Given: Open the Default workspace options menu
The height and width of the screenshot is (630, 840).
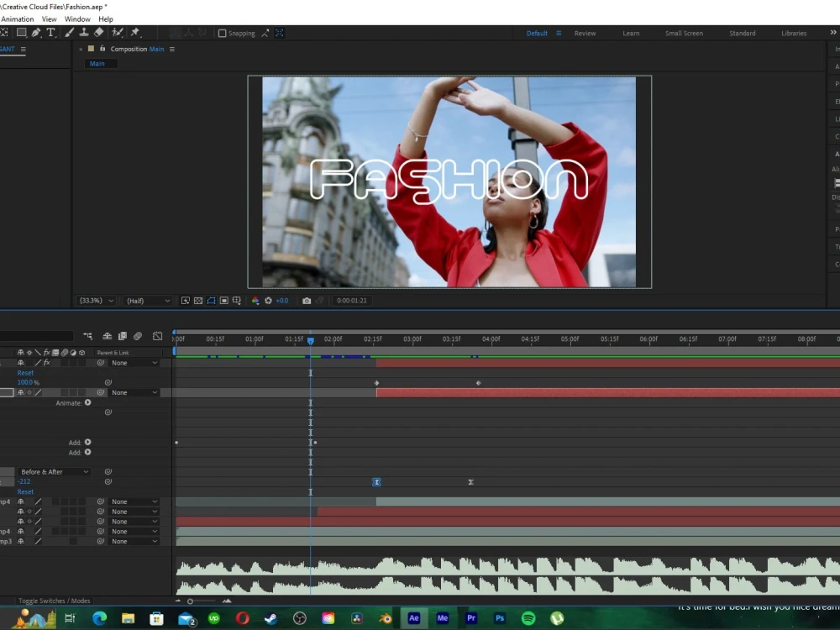Looking at the screenshot, I should (559, 34).
